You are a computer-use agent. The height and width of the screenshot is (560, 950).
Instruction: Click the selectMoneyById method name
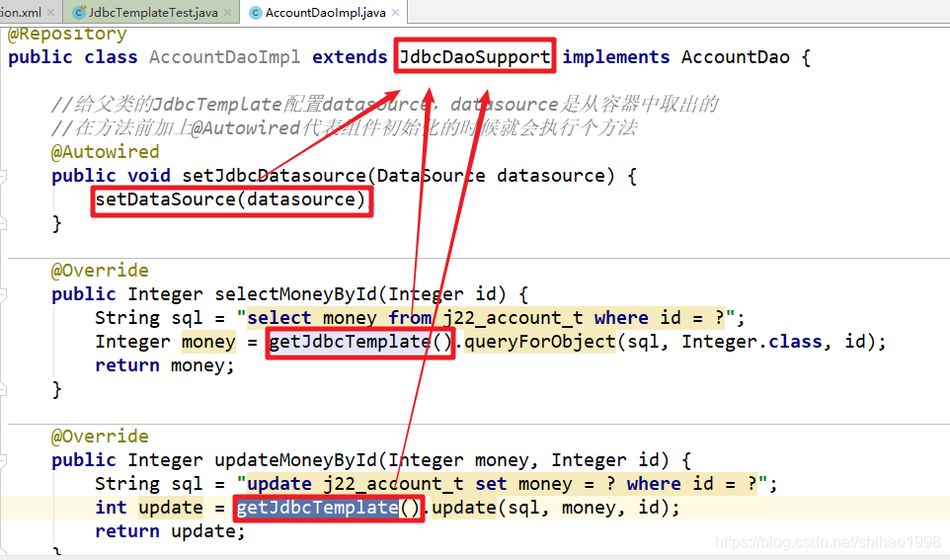click(x=295, y=294)
